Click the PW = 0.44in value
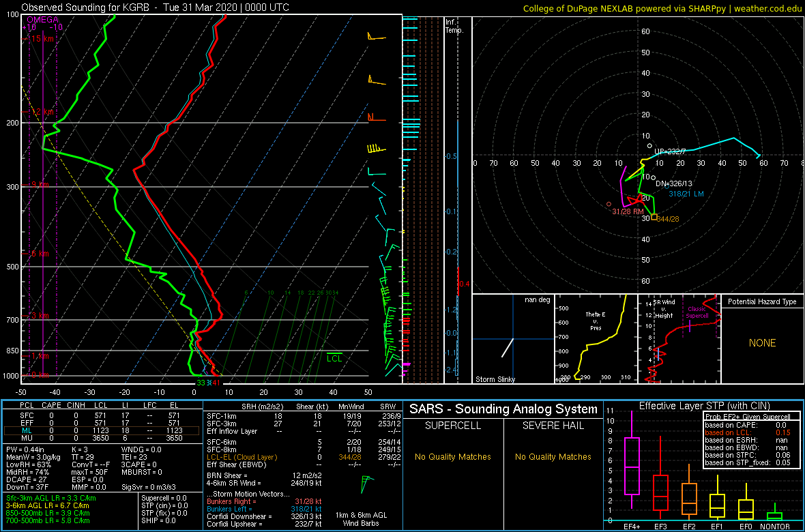This screenshot has width=805, height=532. [x=27, y=451]
